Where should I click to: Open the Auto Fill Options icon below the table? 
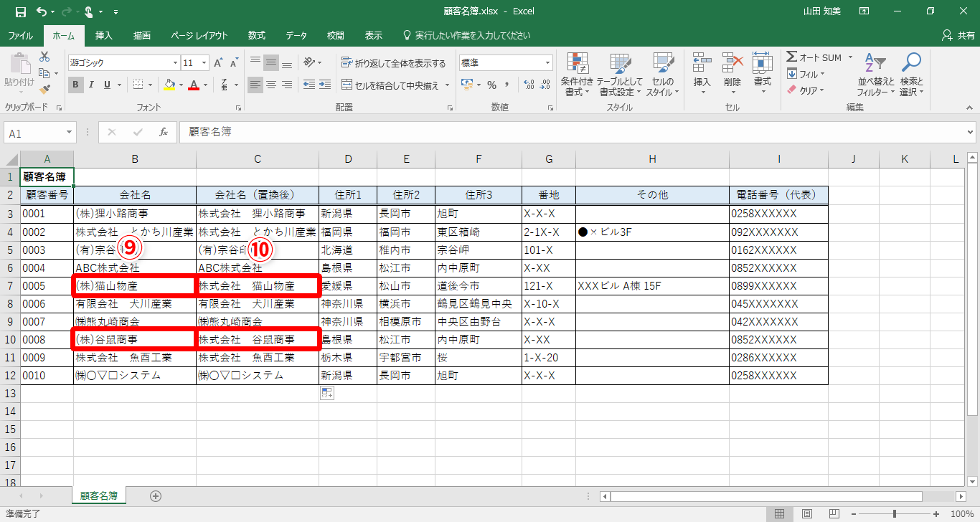point(327,392)
